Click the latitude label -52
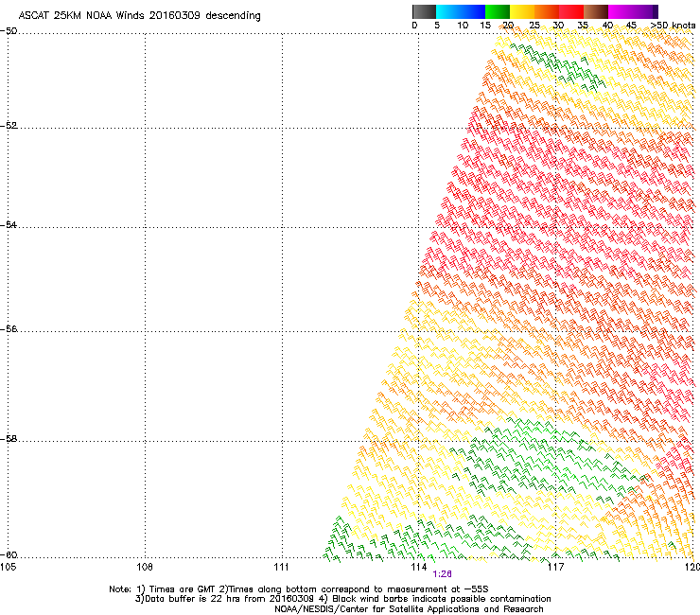The width and height of the screenshot is (700, 615). tap(9, 126)
